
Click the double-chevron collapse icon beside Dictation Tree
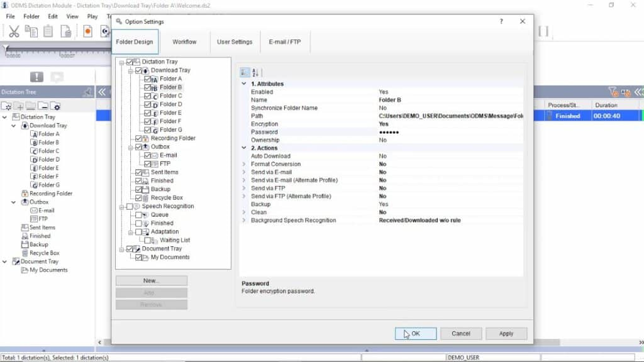pos(102,92)
